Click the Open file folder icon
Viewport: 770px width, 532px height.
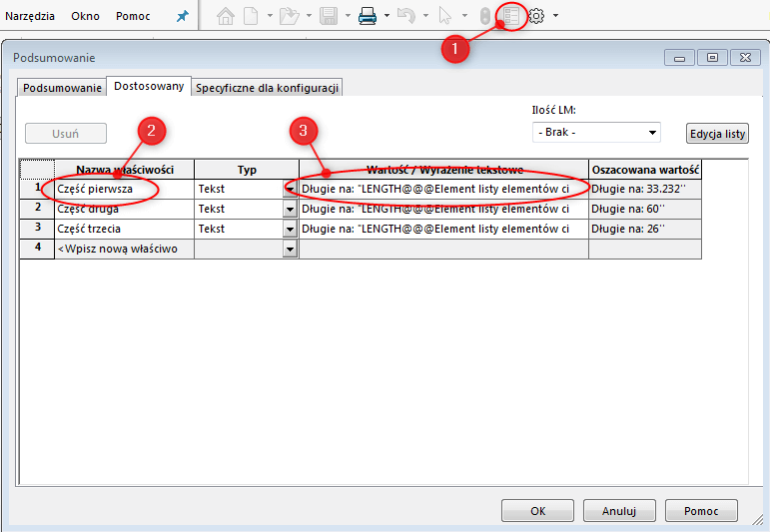coord(290,16)
